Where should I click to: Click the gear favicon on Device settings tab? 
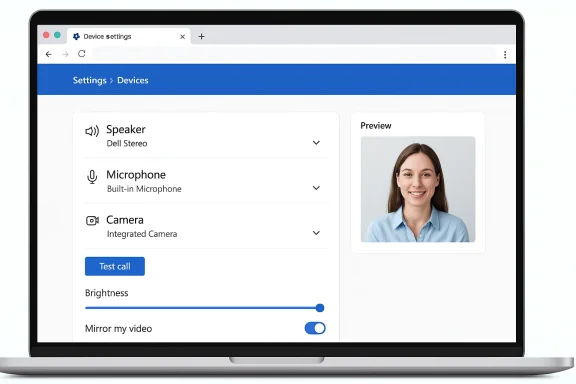coord(76,36)
